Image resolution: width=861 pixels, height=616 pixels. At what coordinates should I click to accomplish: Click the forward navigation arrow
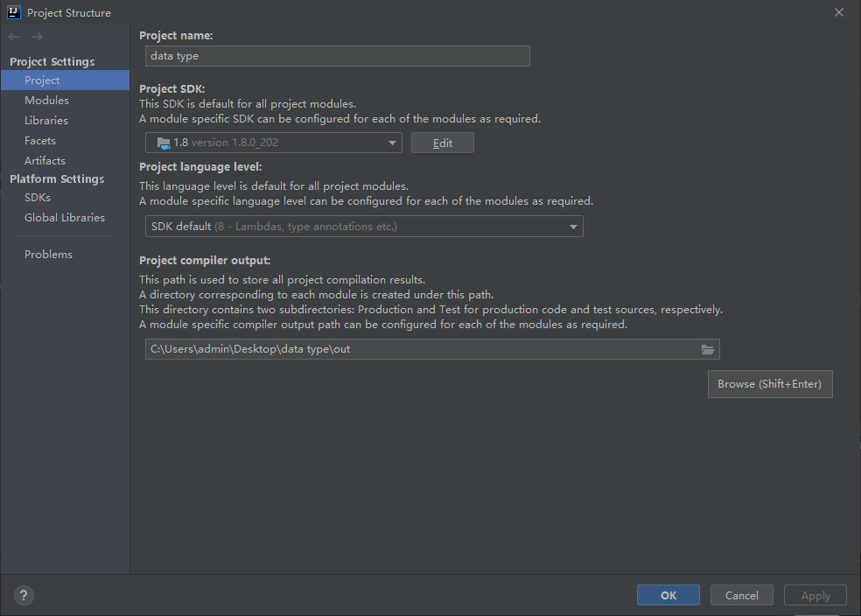pos(37,37)
